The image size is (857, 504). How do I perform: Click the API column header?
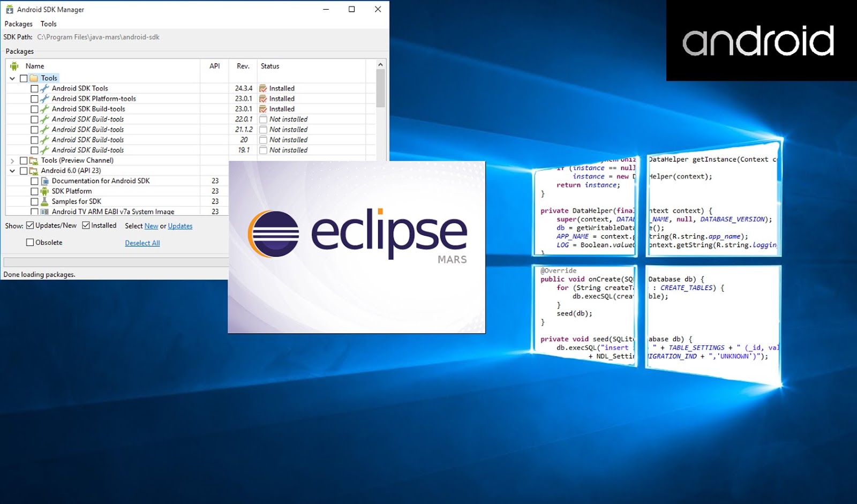(215, 66)
